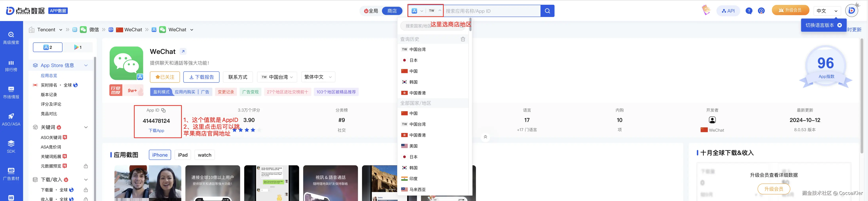868x201 pixels.
Task: Open 广告素材 AD section in sidebar
Action: coord(11,174)
